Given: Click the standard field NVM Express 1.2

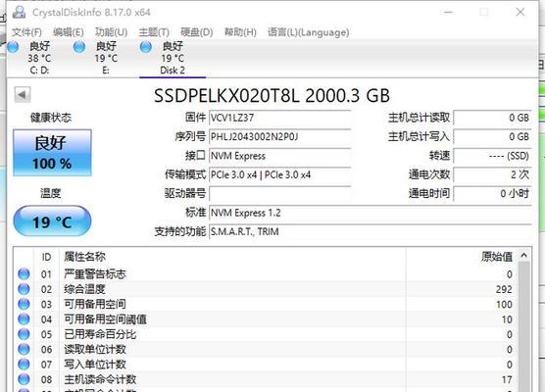Looking at the screenshot, I should point(371,213).
